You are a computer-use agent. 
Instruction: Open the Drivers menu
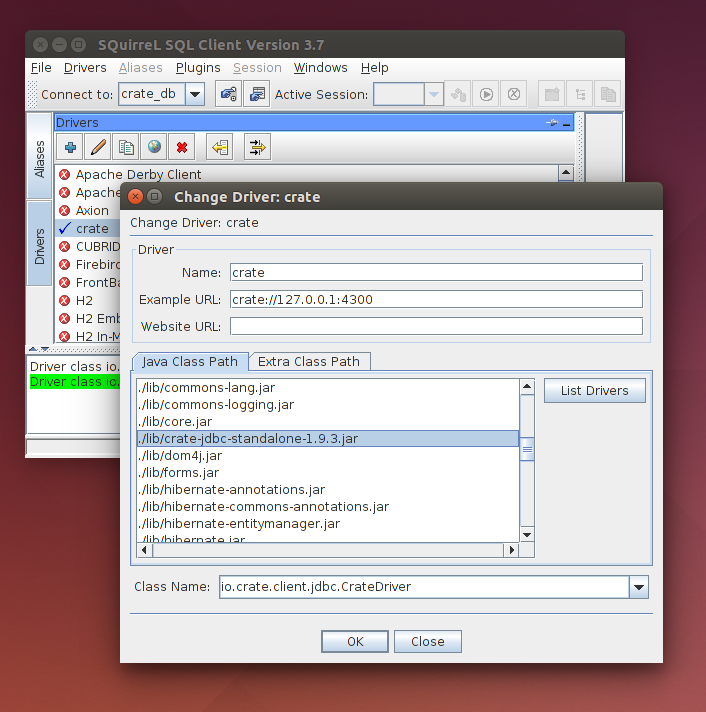pos(85,68)
